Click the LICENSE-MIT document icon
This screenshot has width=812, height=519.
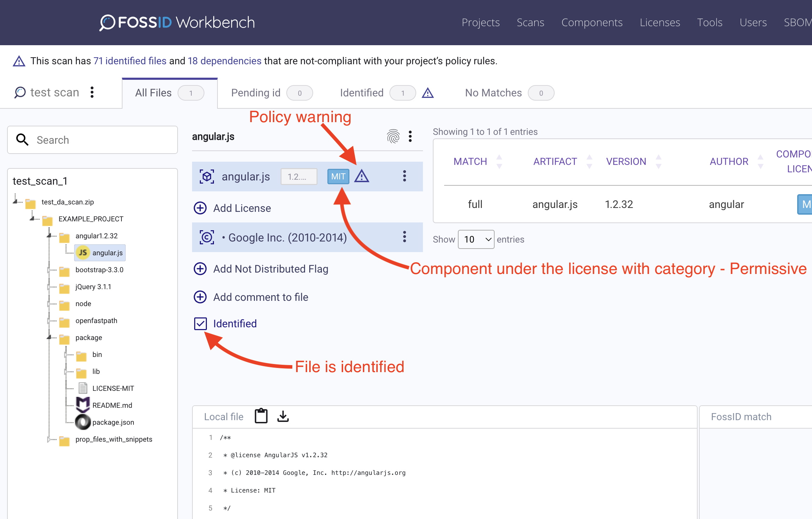click(x=83, y=388)
